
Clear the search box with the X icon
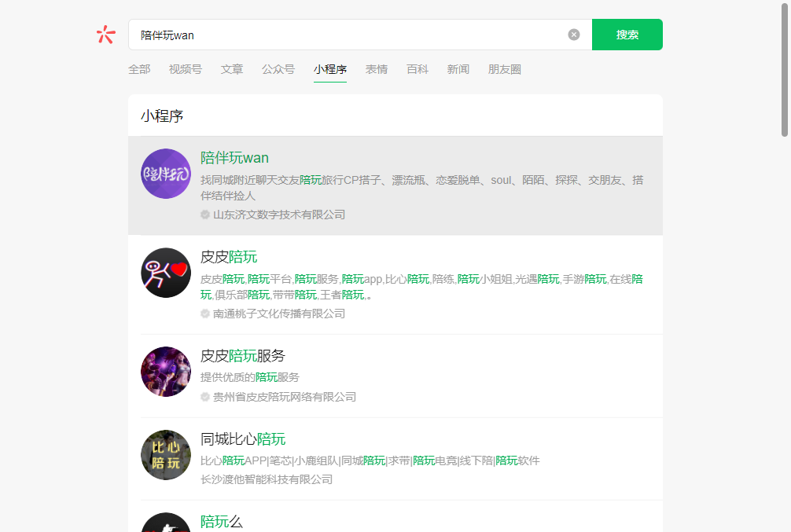click(x=573, y=35)
